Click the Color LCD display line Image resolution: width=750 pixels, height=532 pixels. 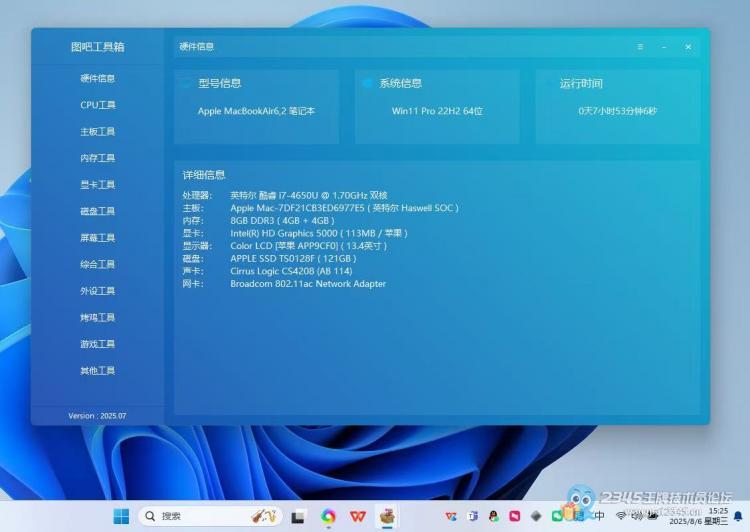(308, 246)
